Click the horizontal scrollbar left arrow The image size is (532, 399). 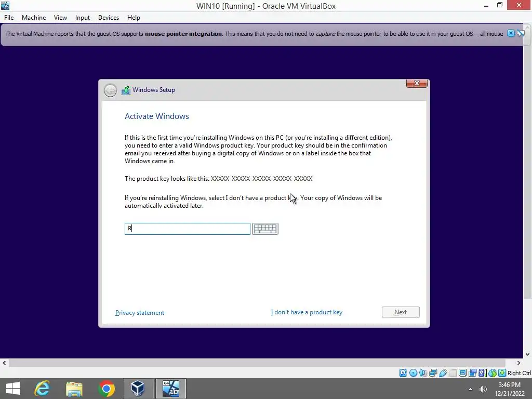(4, 363)
